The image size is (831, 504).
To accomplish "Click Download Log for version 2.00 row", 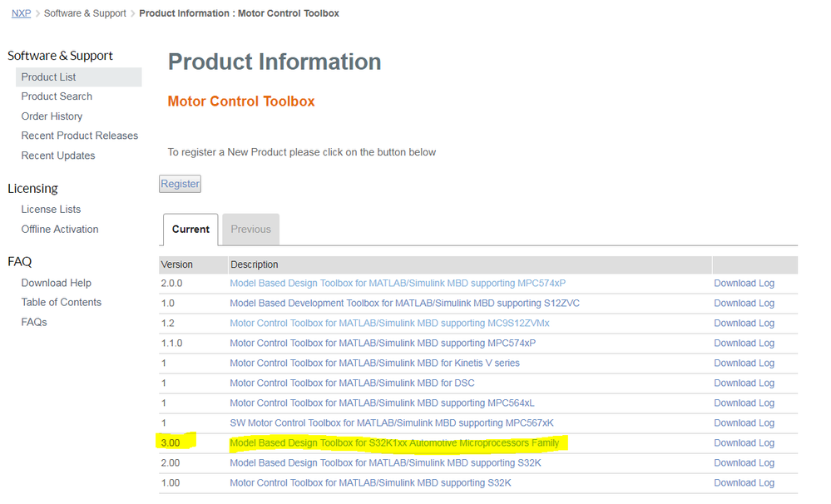I will 744,462.
